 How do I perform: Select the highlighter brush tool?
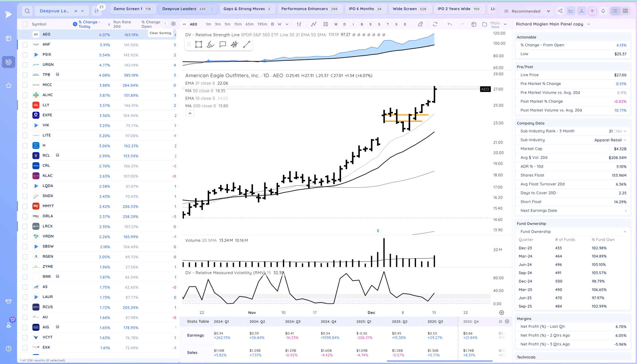click(x=211, y=44)
